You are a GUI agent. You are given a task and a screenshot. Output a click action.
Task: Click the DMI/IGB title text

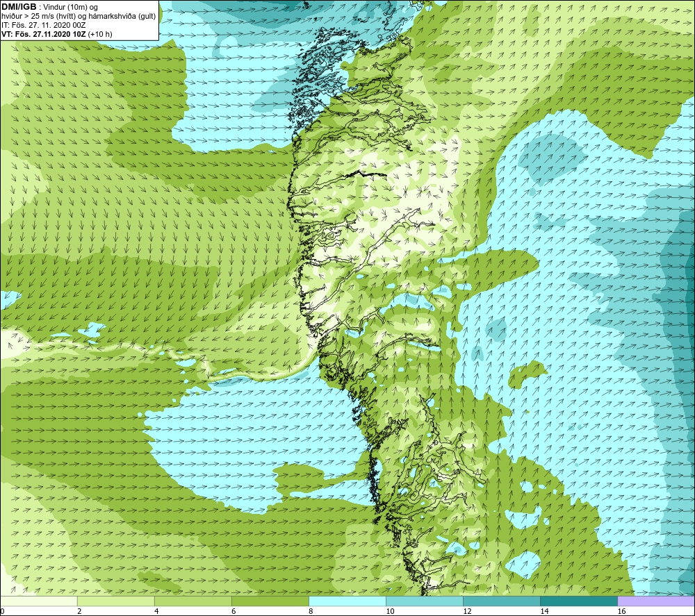(19, 7)
